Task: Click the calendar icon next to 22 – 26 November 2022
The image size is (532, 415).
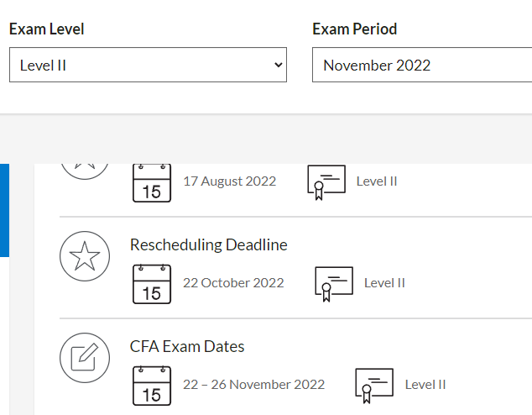Action: click(152, 385)
